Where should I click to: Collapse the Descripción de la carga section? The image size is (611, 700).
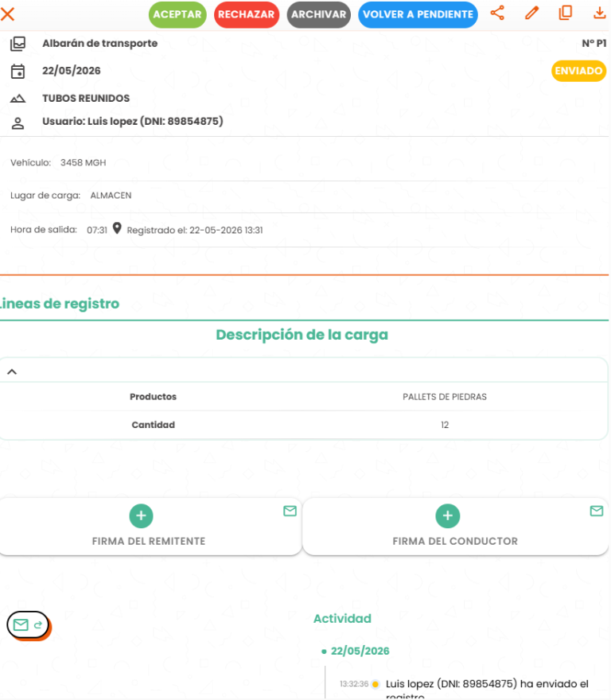12,371
